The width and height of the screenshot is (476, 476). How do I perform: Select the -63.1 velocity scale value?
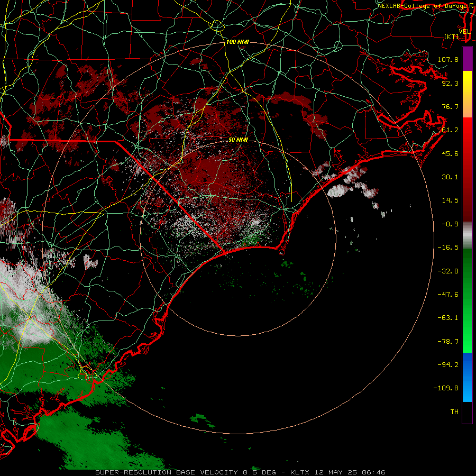tap(448, 318)
